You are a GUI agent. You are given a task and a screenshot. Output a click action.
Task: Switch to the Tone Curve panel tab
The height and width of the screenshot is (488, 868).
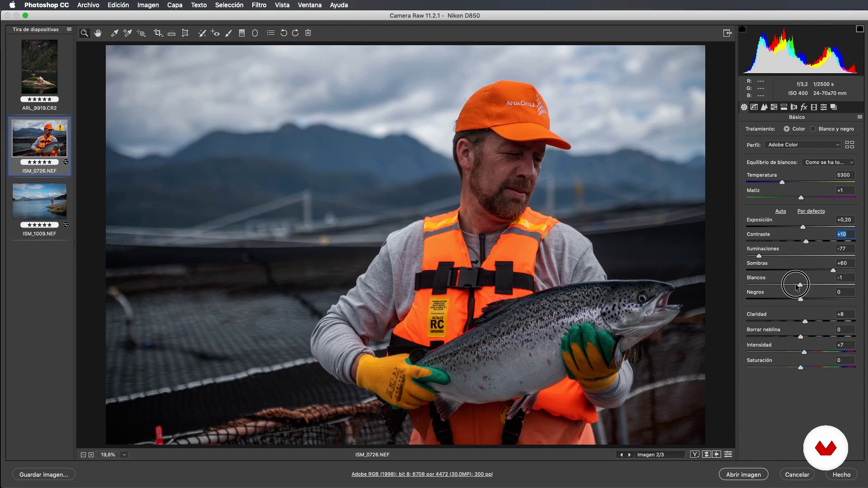(x=754, y=107)
